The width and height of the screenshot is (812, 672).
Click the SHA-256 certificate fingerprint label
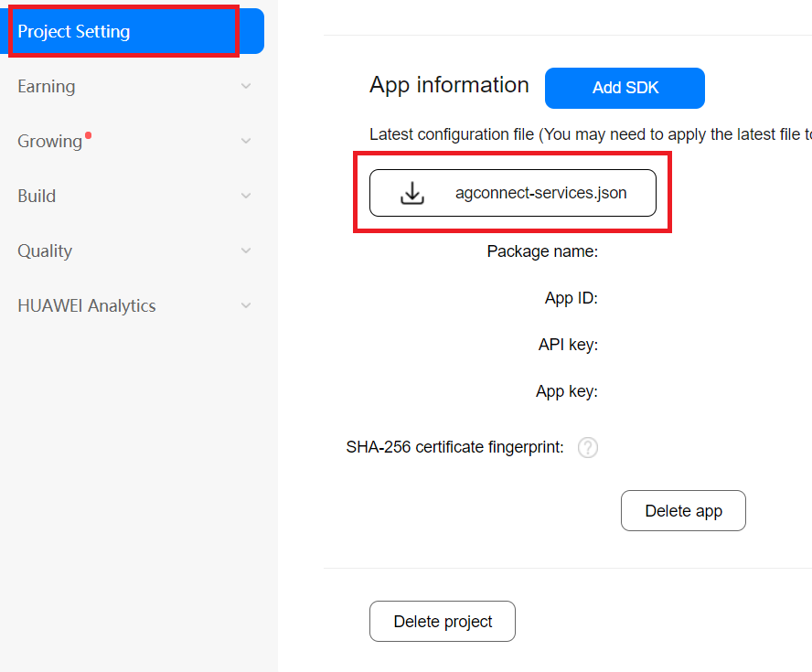coord(454,447)
